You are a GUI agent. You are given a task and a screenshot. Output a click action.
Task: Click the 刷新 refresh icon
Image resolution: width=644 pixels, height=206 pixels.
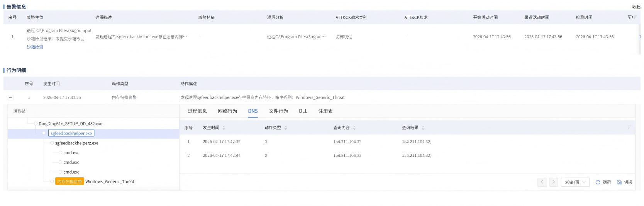click(598, 182)
